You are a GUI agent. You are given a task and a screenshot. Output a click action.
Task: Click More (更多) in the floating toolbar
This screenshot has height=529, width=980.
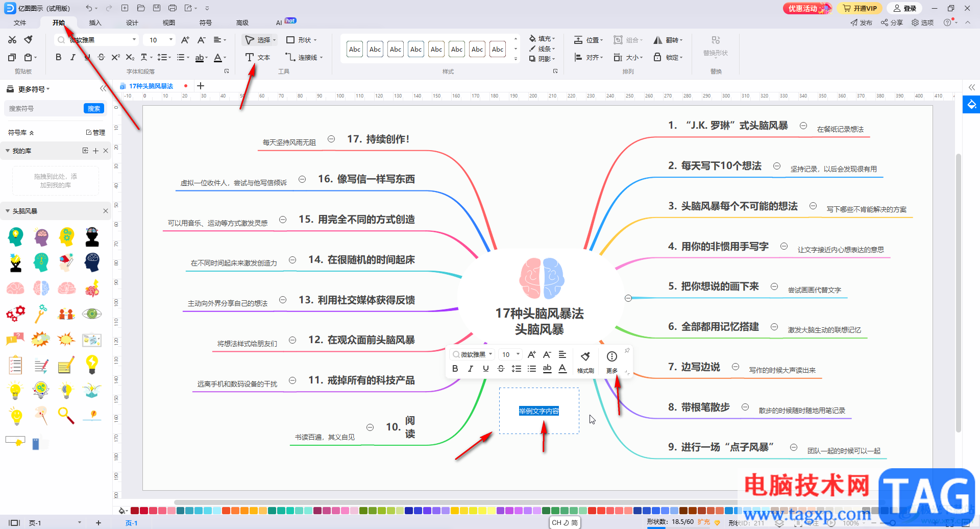click(x=612, y=362)
